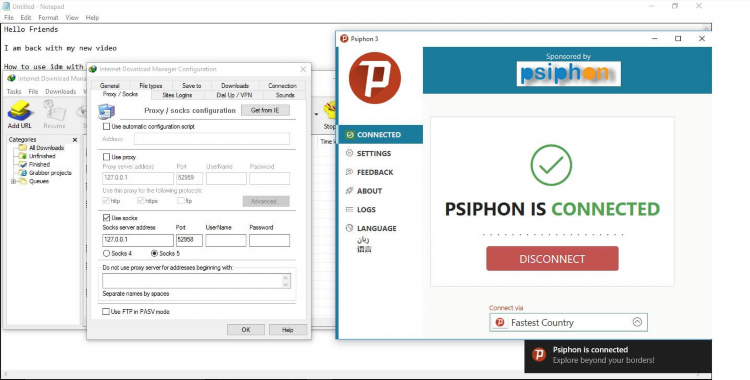Switch to the Downloads tab
The height and width of the screenshot is (380, 750).
pyautogui.click(x=235, y=86)
